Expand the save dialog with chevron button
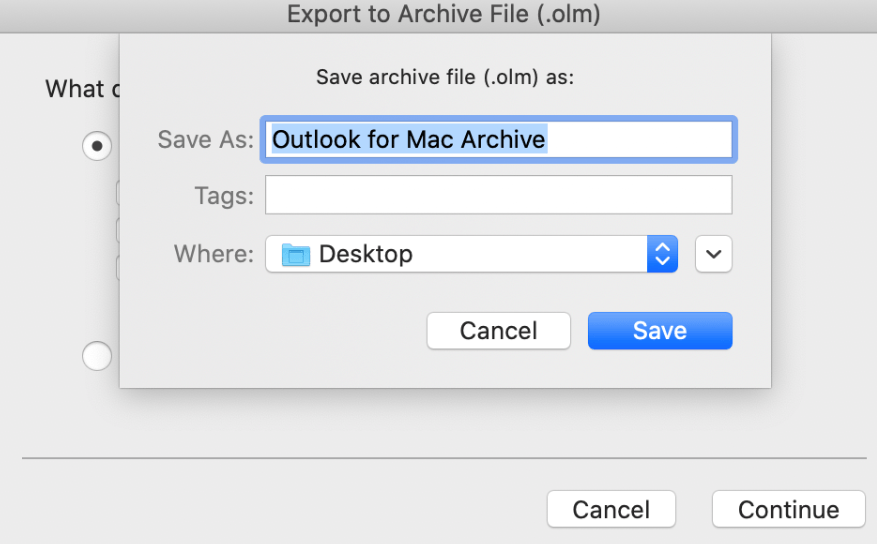The height and width of the screenshot is (544, 877). click(714, 254)
